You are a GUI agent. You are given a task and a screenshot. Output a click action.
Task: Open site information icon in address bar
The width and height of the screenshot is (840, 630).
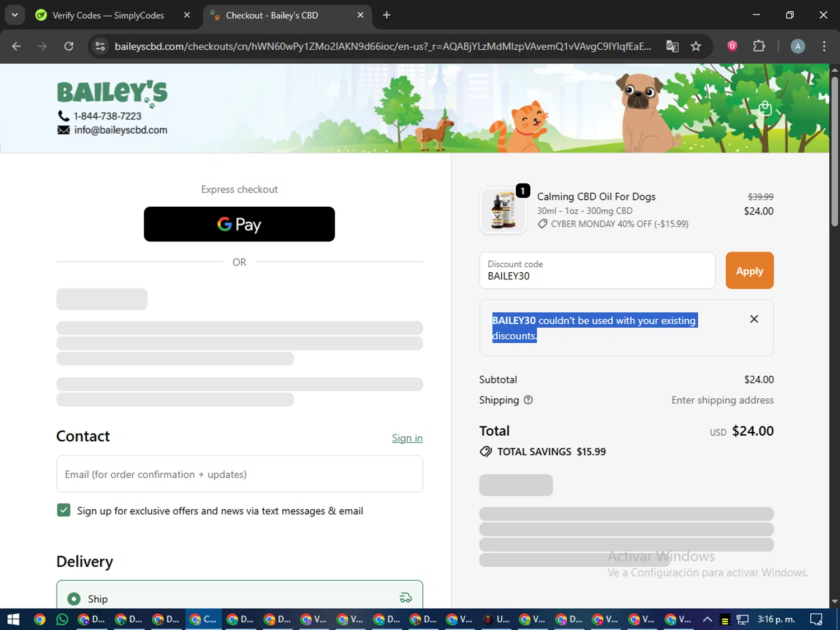100,46
